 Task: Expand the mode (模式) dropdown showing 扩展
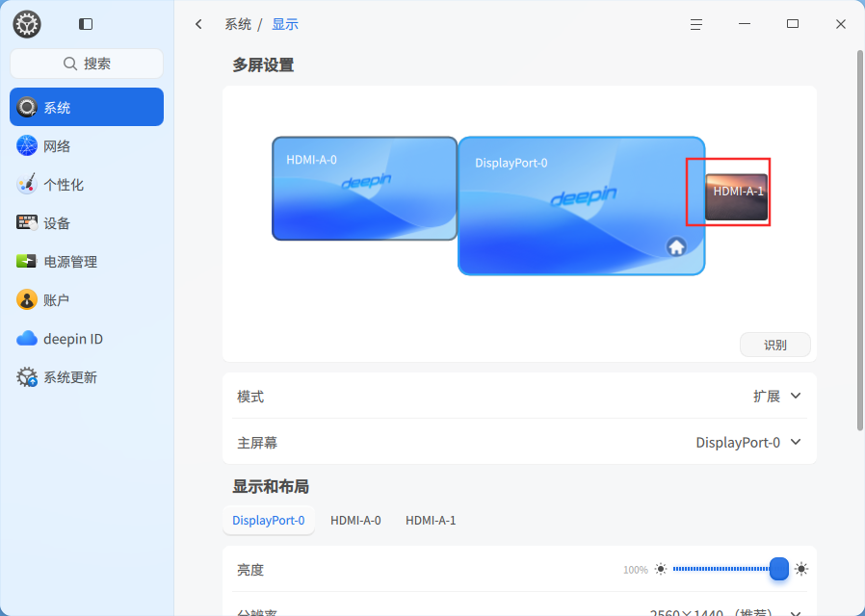[776, 397]
